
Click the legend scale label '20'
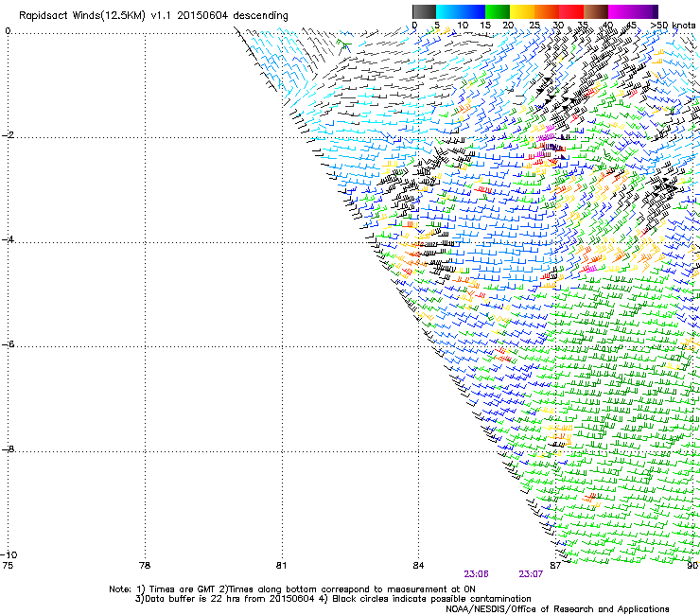click(508, 25)
